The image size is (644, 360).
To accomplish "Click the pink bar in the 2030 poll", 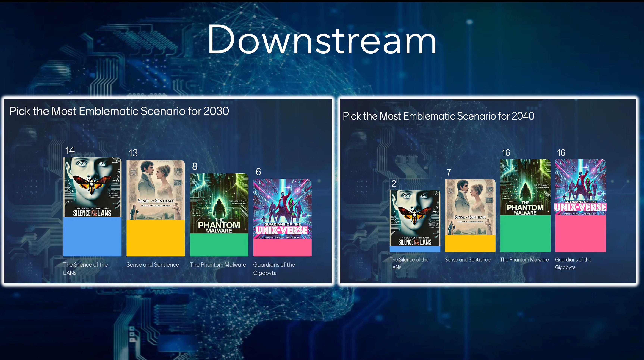I will [x=282, y=248].
